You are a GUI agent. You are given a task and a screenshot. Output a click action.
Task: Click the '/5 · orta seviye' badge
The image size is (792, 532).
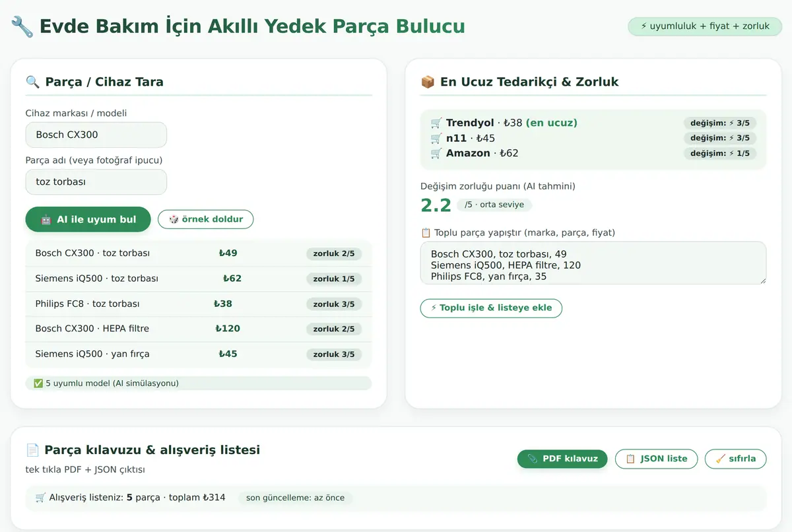(x=494, y=205)
